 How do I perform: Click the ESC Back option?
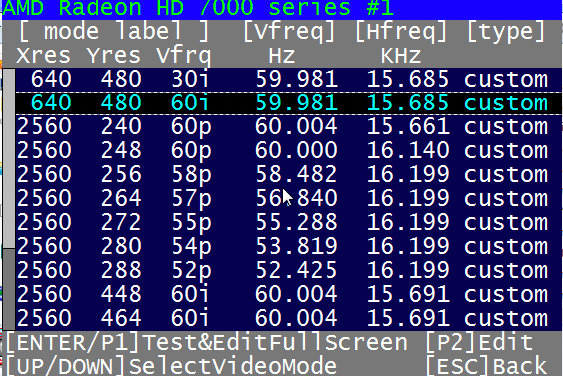point(487,366)
